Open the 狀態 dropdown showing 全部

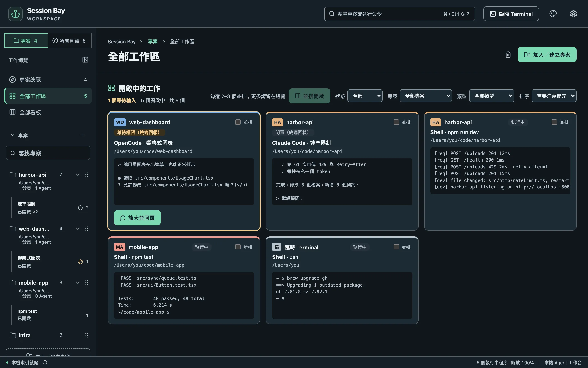pyautogui.click(x=365, y=96)
